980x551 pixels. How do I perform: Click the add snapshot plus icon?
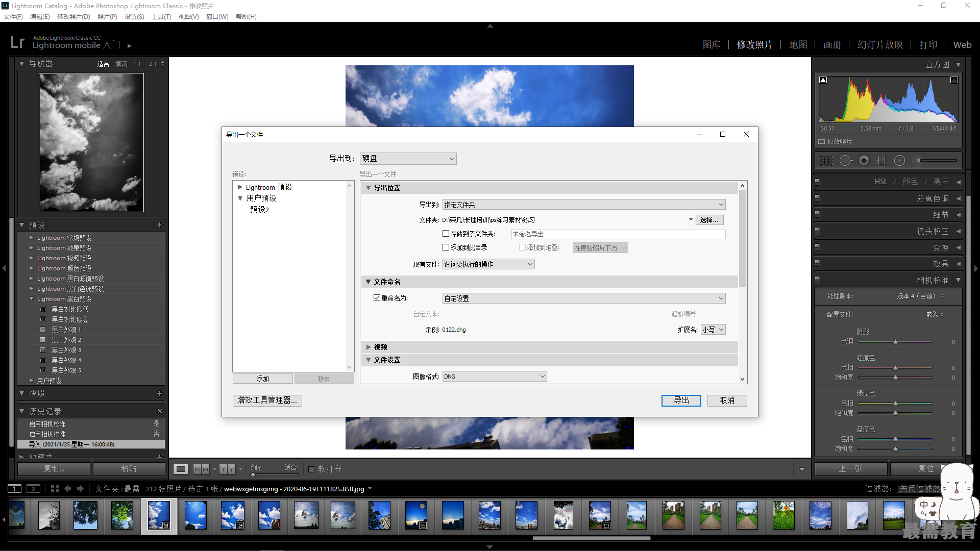coord(159,393)
